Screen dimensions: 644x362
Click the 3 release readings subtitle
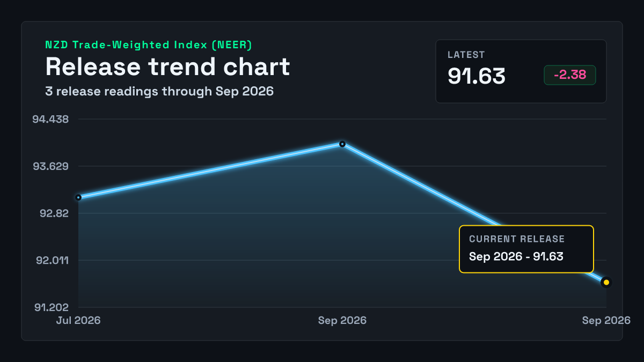[x=159, y=91]
